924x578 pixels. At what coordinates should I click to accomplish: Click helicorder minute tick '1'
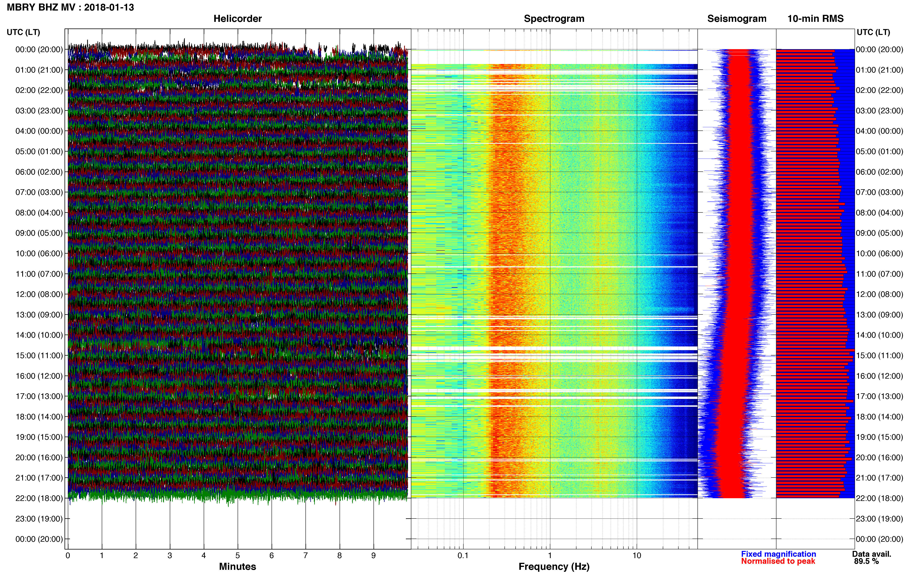coord(102,555)
